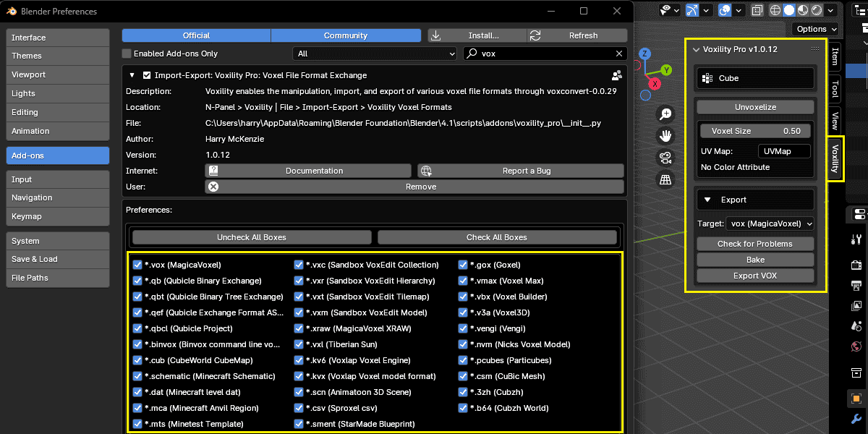Click the Install... button
868x434 pixels.
477,35
